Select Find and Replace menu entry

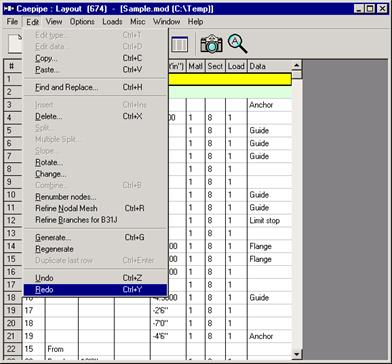coord(95,87)
